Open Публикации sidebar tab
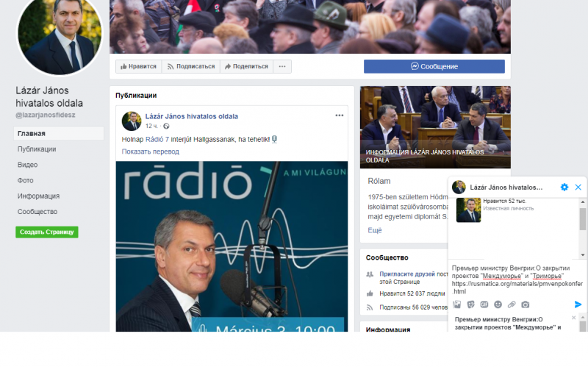This screenshot has height=367, width=588. point(37,149)
